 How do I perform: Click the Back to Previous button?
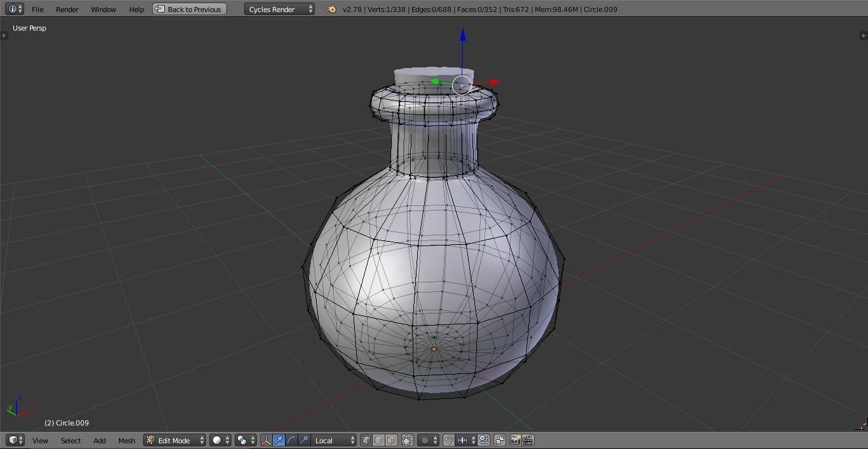click(x=189, y=10)
